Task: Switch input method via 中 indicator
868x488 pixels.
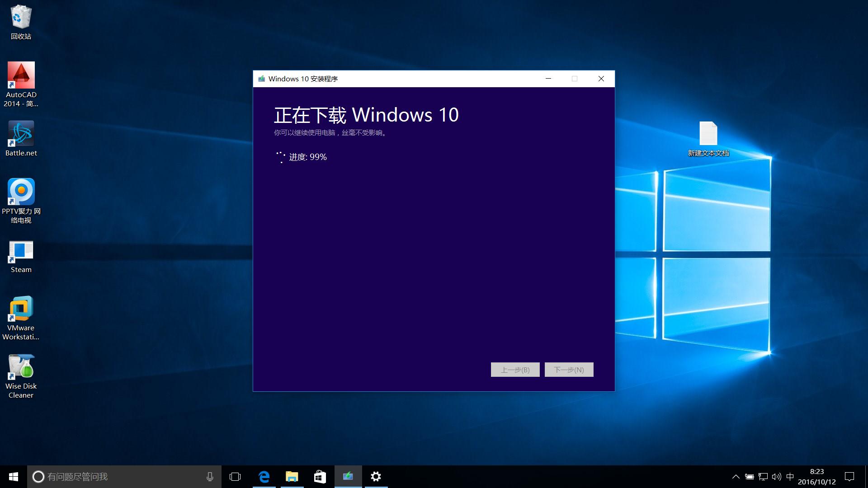Action: click(791, 476)
